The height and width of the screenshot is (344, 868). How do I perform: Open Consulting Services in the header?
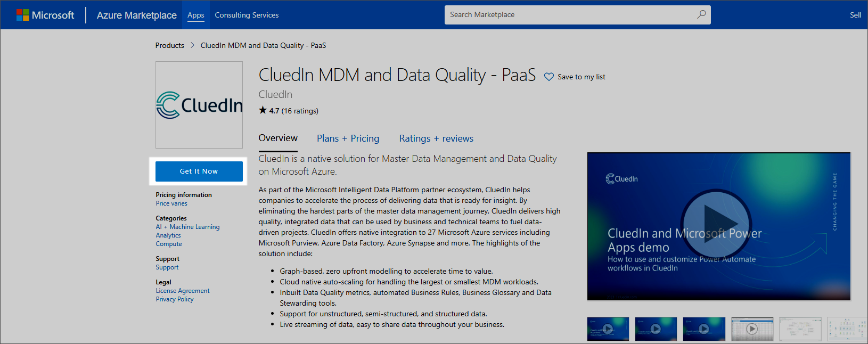(247, 15)
